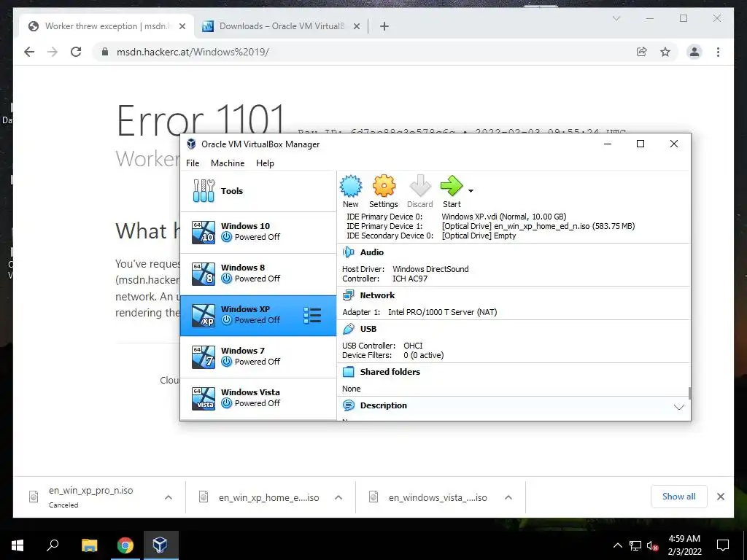This screenshot has height=560, width=747.
Task: Open Chrome three-dot menu
Action: [718, 52]
